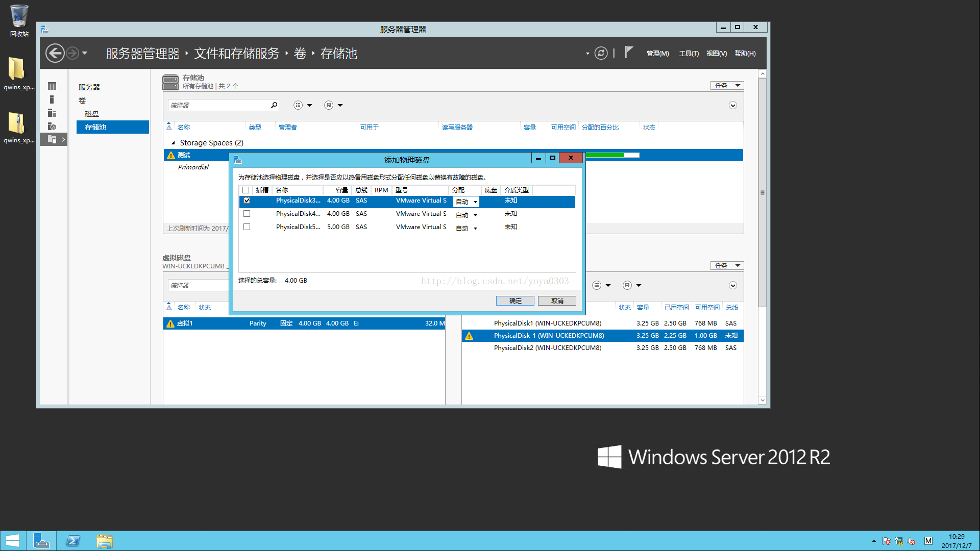Open the Recycle Bin on desktop
The height and width of the screenshot is (551, 980).
(x=19, y=21)
